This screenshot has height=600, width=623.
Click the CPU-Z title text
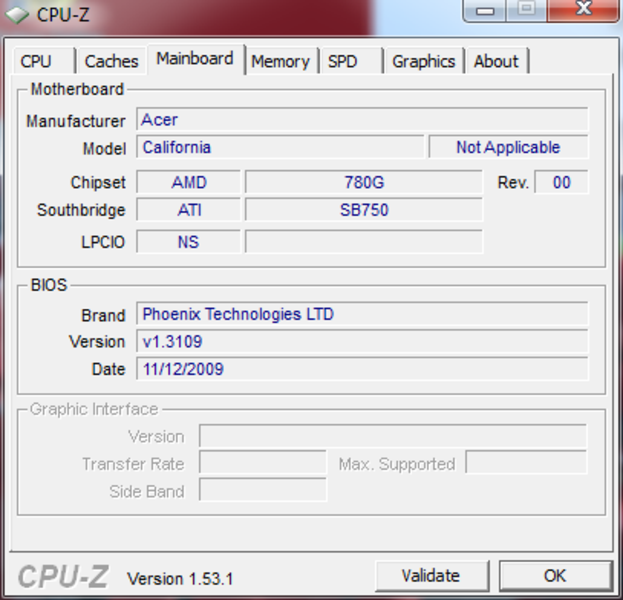(x=63, y=15)
